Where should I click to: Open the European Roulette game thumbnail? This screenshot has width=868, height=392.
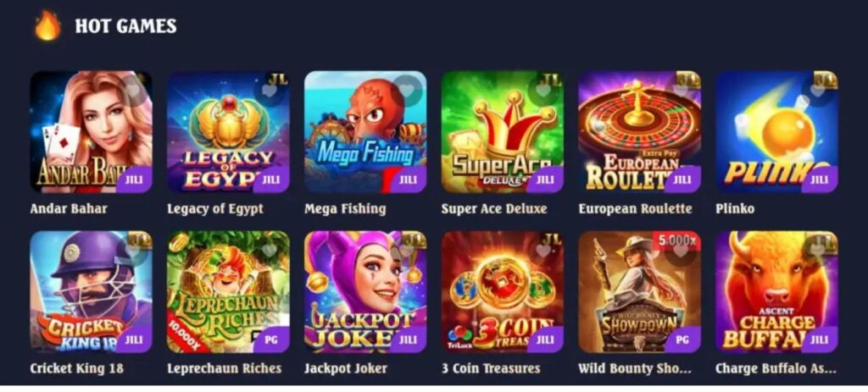click(x=639, y=131)
